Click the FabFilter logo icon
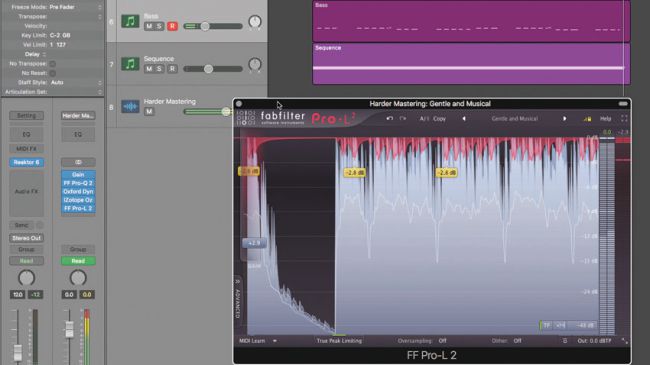The image size is (650, 365). click(x=246, y=118)
